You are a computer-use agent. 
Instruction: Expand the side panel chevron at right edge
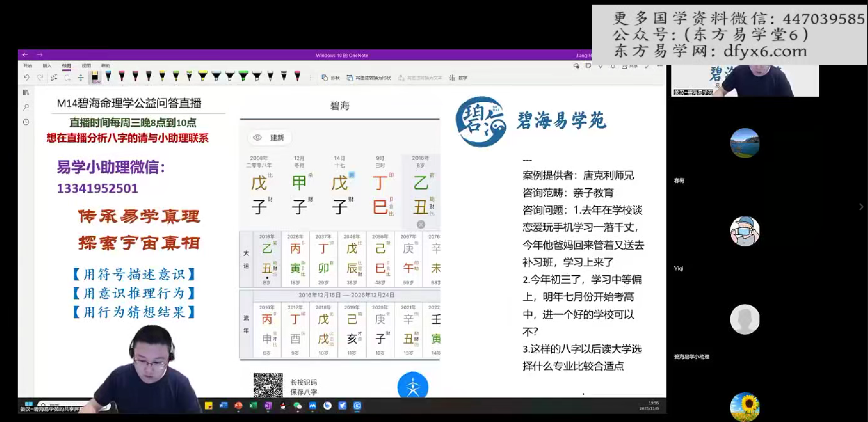[x=861, y=207]
